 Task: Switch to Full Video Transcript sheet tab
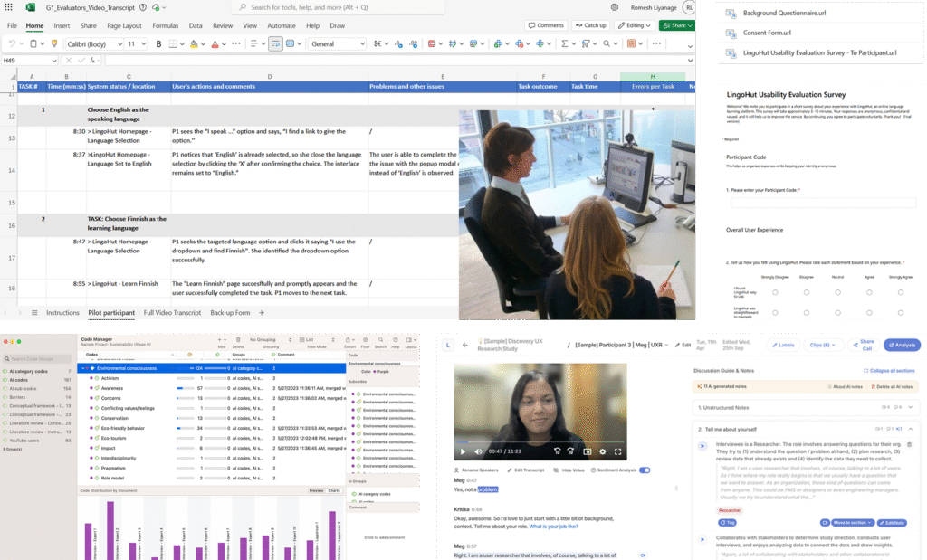pyautogui.click(x=172, y=312)
